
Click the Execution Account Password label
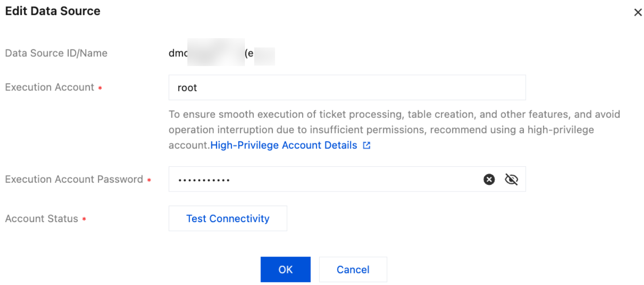point(74,180)
